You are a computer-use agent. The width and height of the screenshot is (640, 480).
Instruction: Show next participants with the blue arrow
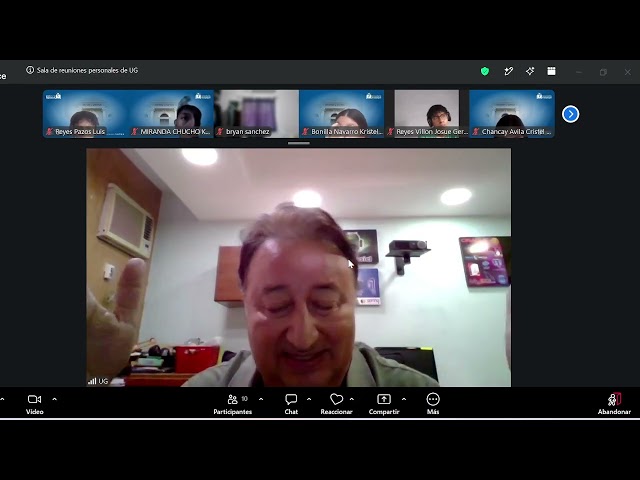pos(570,114)
